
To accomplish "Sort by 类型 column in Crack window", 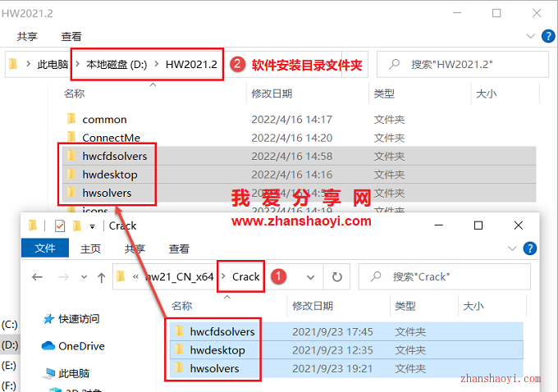I will pyautogui.click(x=405, y=306).
